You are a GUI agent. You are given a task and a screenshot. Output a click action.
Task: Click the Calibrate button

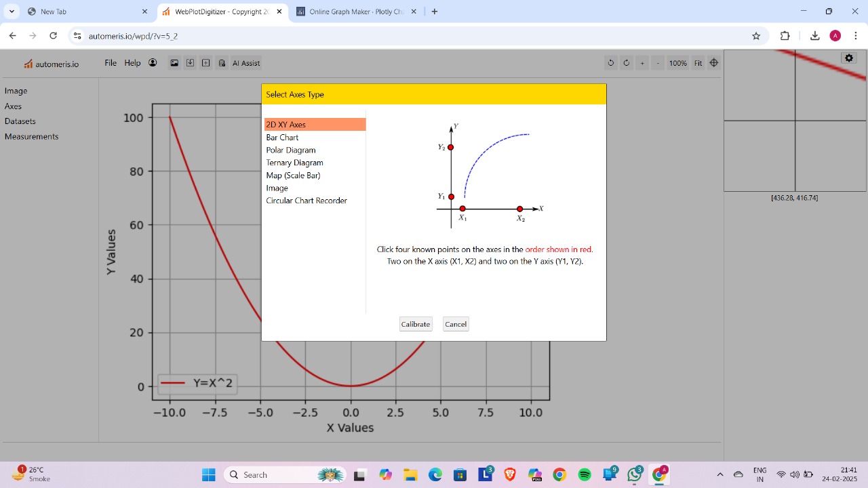pos(415,324)
